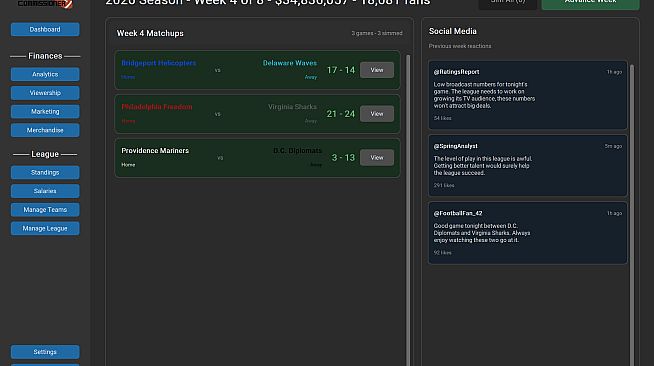Viewport: 654px width, 366px height.
Task: Select the @RatingsReport post
Action: (x=528, y=95)
